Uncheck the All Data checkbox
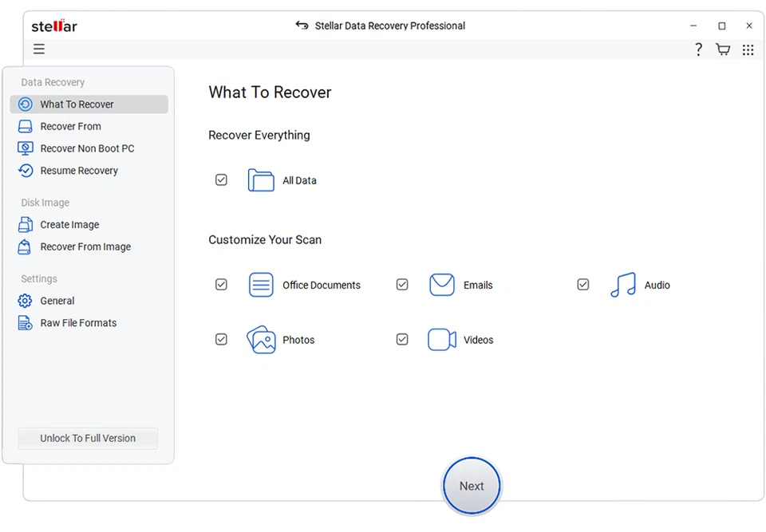 coord(221,179)
